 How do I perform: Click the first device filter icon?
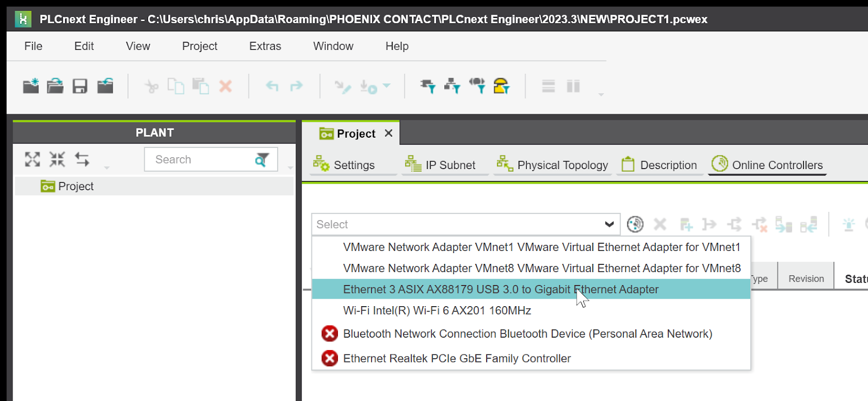[x=427, y=86]
